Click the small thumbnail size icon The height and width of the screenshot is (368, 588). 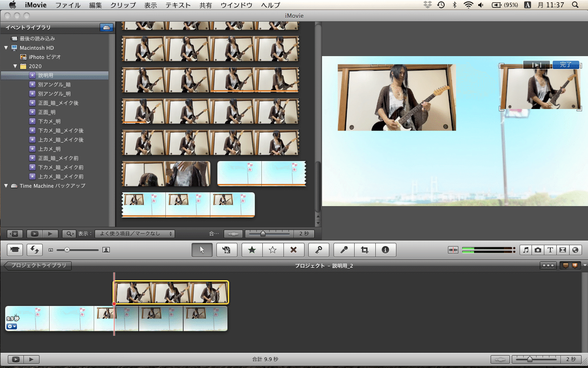[x=51, y=250]
